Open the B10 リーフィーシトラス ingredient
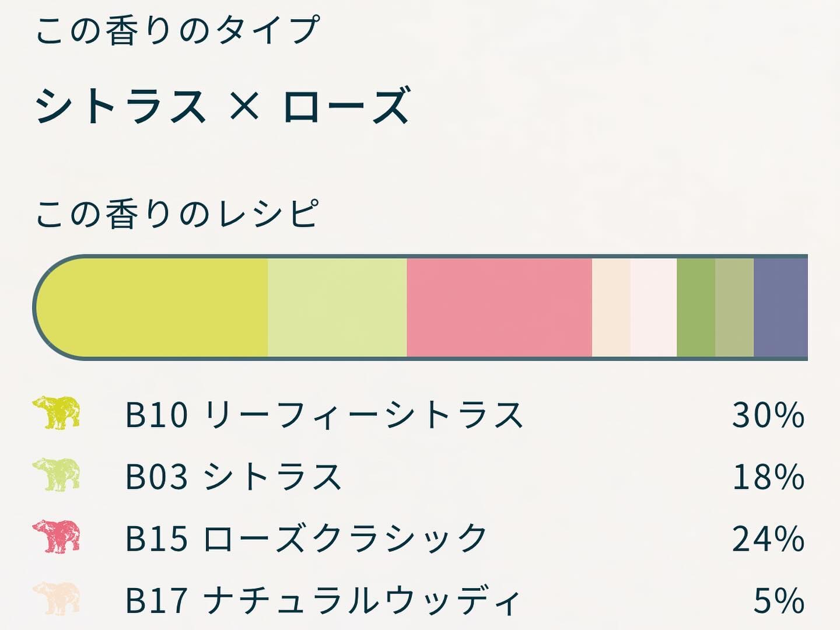Viewport: 840px width, 630px height. tap(324, 415)
